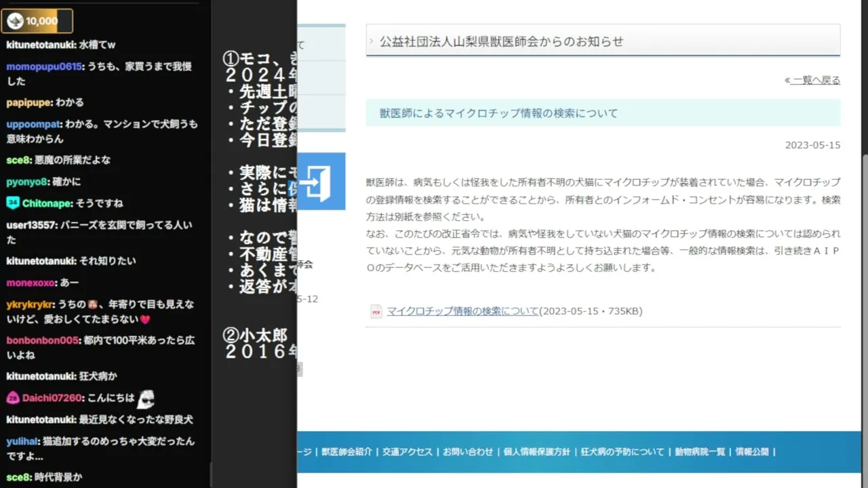
Task: Click username momopupu0615 in chat
Action: (x=44, y=66)
